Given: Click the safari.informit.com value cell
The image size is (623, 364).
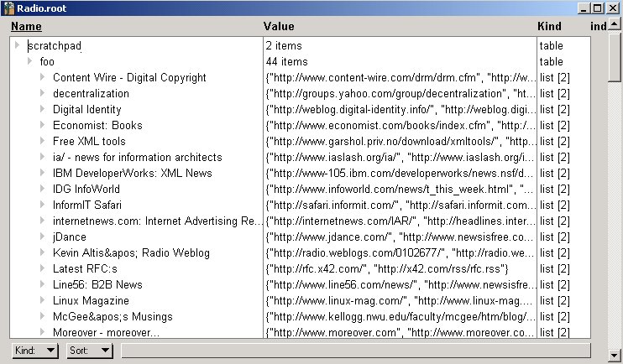Looking at the screenshot, I should coord(400,205).
